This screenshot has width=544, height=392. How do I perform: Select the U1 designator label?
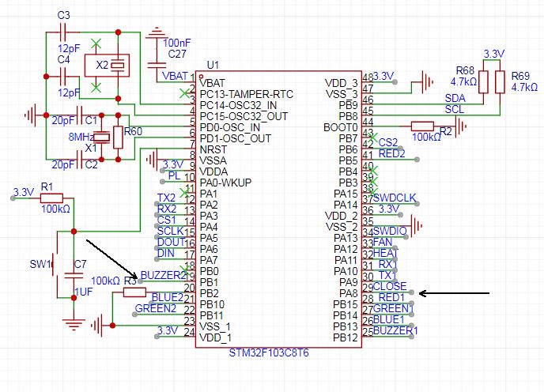click(213, 65)
